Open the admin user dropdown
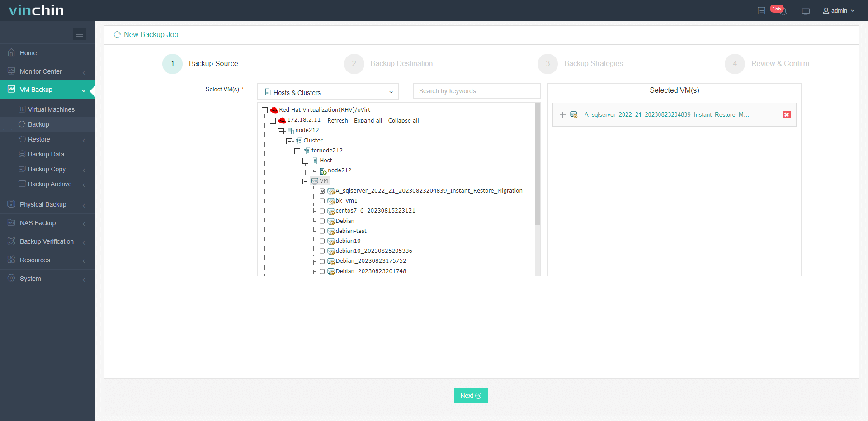 tap(839, 10)
